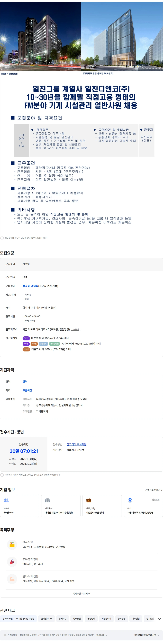The width and height of the screenshot is (163, 644).
Task: Click the chevron after 불법/허위/과장/오류 신고
Action: coord(158,635)
